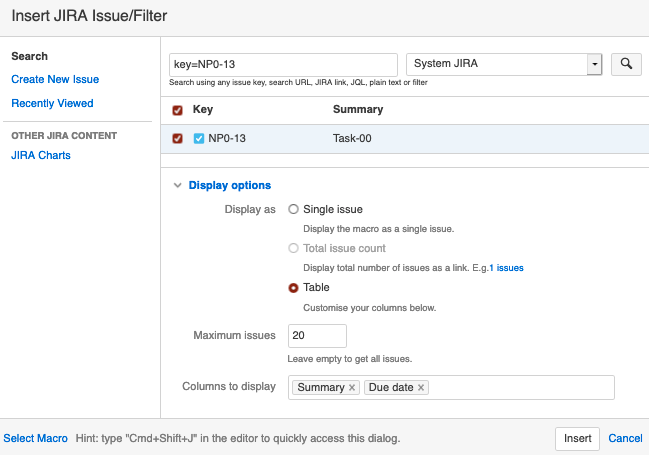Viewport: 649px width, 455px height.
Task: Remove the Due date column tag
Action: (421, 388)
